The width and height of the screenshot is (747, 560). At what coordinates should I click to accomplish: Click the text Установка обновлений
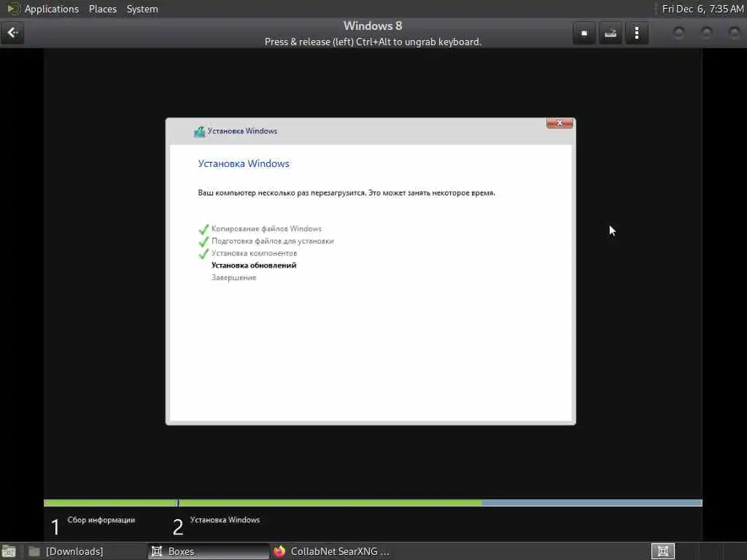click(254, 265)
